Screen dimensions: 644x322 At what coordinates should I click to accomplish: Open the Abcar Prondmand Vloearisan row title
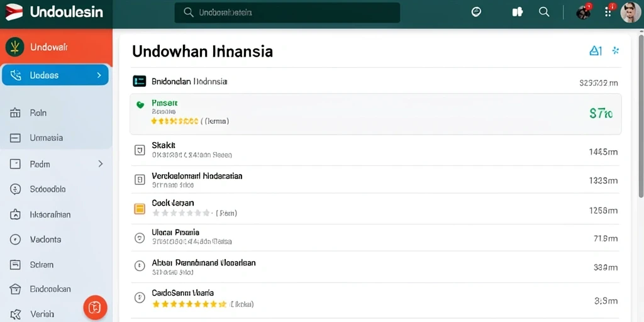click(x=204, y=262)
